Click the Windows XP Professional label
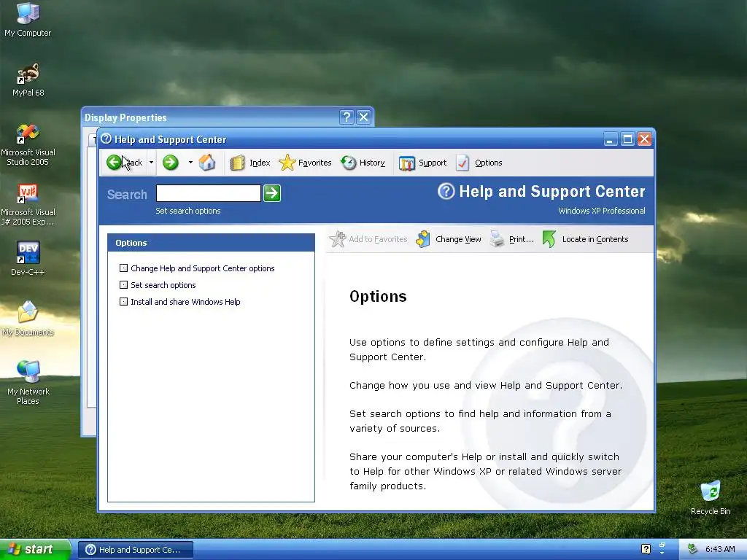 602,211
